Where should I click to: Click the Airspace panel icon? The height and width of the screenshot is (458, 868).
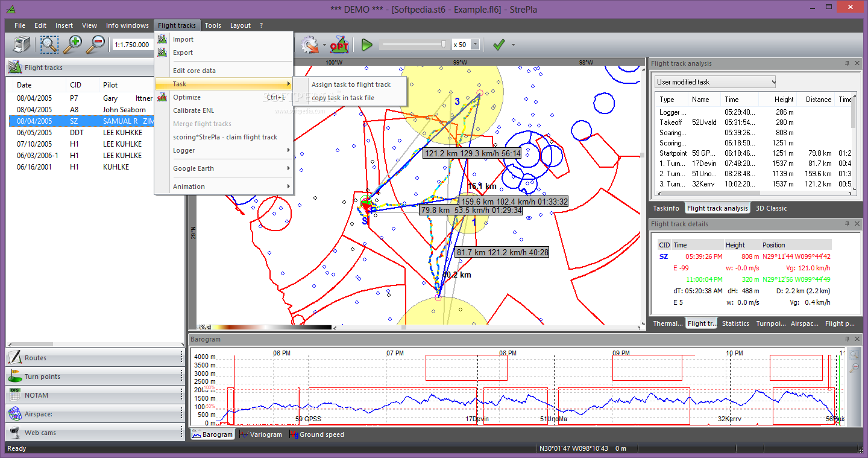click(x=15, y=414)
